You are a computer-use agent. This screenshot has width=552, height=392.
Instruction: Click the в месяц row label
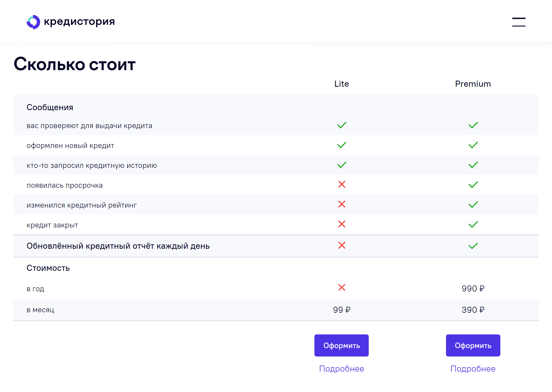[x=40, y=310]
